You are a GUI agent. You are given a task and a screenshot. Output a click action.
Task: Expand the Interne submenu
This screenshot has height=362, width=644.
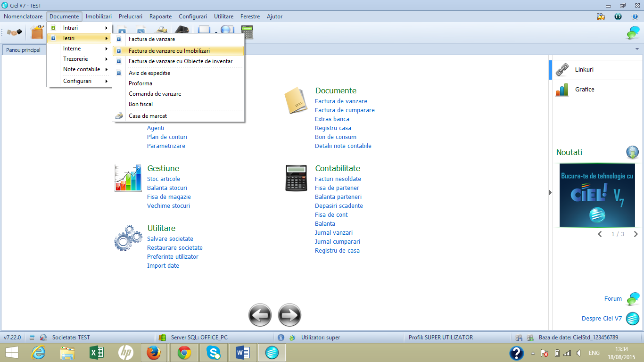click(x=79, y=49)
